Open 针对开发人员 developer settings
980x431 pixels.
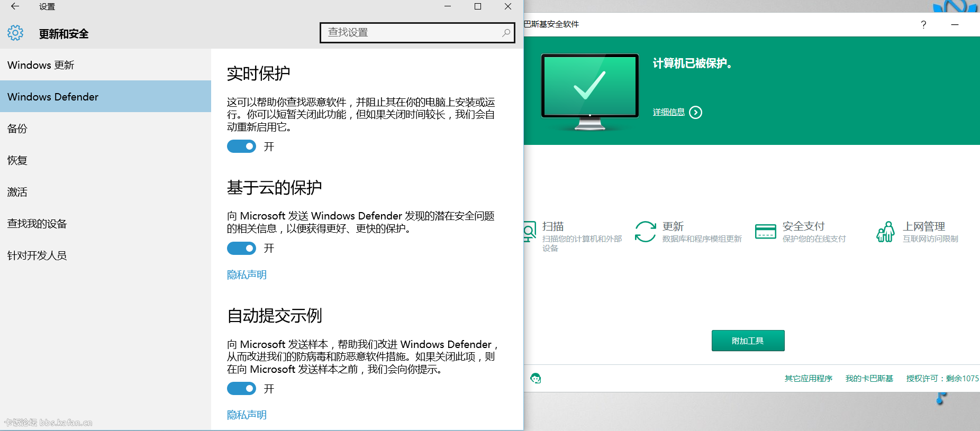106,255
